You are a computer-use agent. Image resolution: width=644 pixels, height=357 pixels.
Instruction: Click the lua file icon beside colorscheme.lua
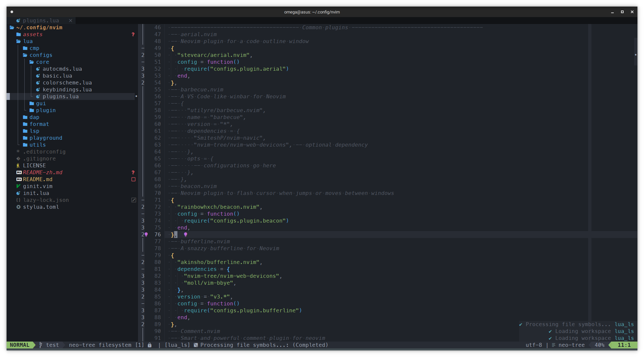click(x=38, y=83)
